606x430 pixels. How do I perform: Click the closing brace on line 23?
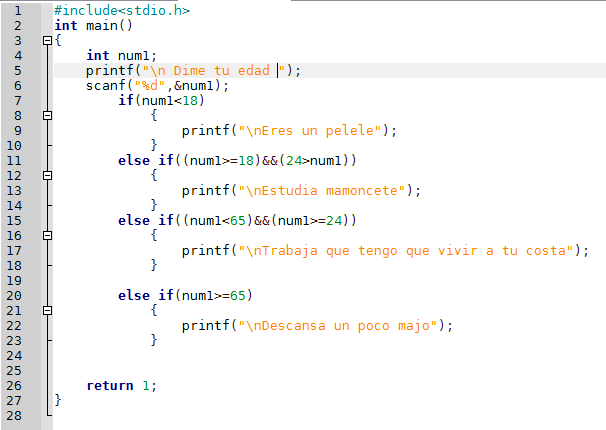154,340
